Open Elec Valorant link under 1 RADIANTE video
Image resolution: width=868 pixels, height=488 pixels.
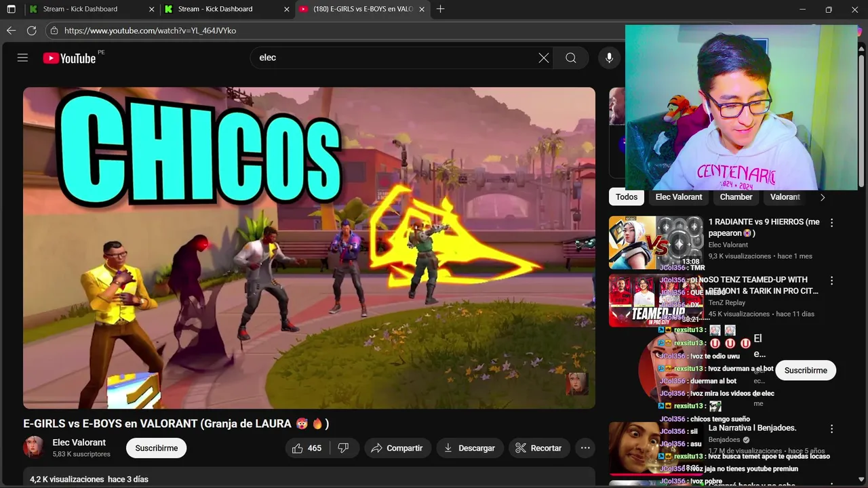[x=728, y=245]
